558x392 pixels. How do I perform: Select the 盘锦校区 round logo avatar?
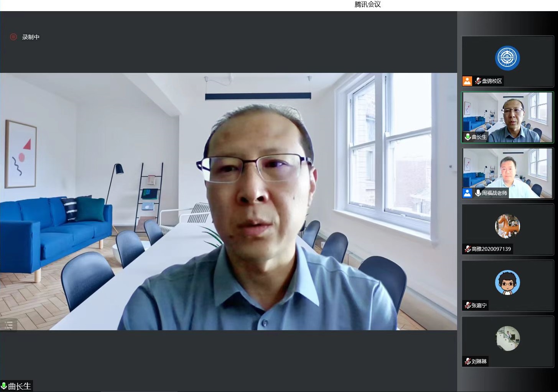pyautogui.click(x=507, y=58)
